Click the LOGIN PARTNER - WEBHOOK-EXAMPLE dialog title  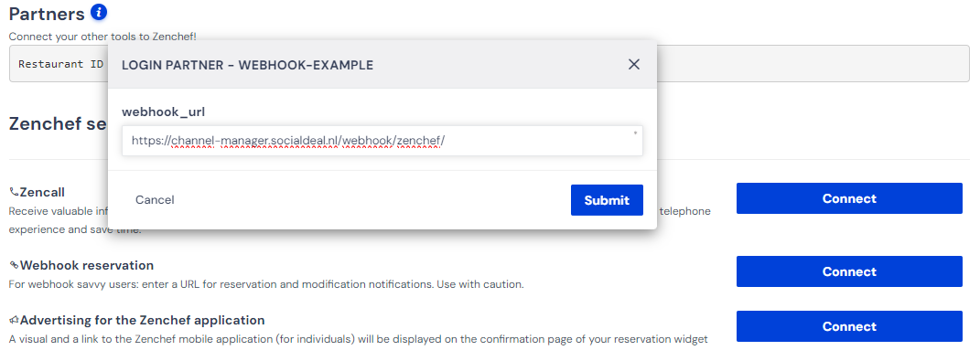point(247,65)
